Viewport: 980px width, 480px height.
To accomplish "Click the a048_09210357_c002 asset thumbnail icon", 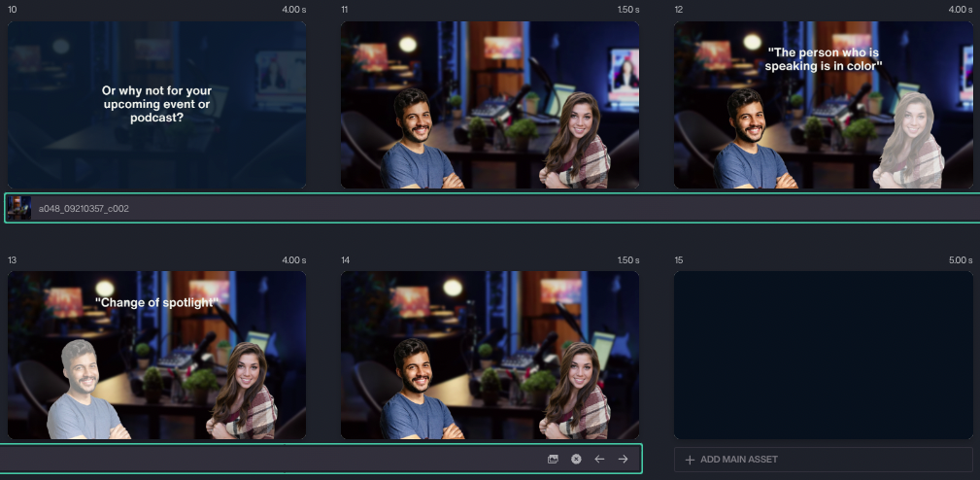I will (19, 208).
